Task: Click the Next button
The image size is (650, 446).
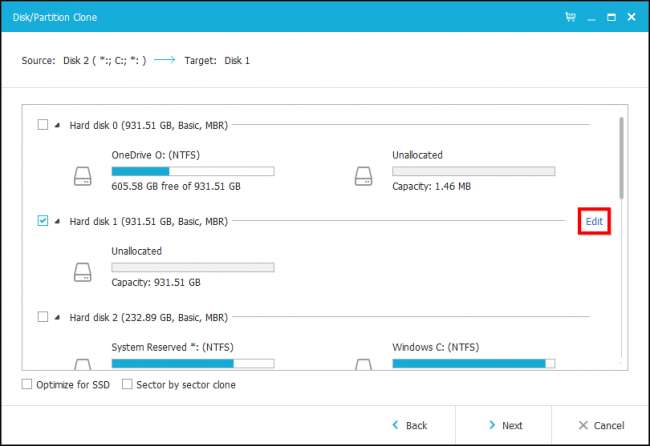Action: click(x=505, y=425)
